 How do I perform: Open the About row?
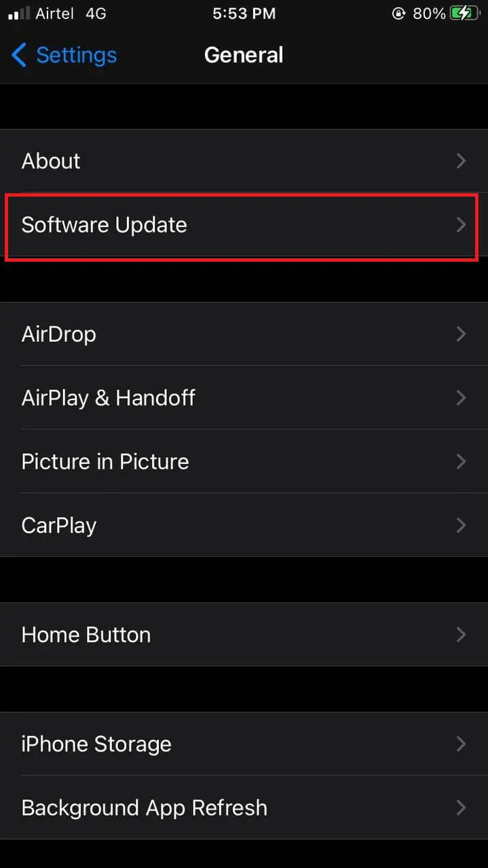point(244,161)
